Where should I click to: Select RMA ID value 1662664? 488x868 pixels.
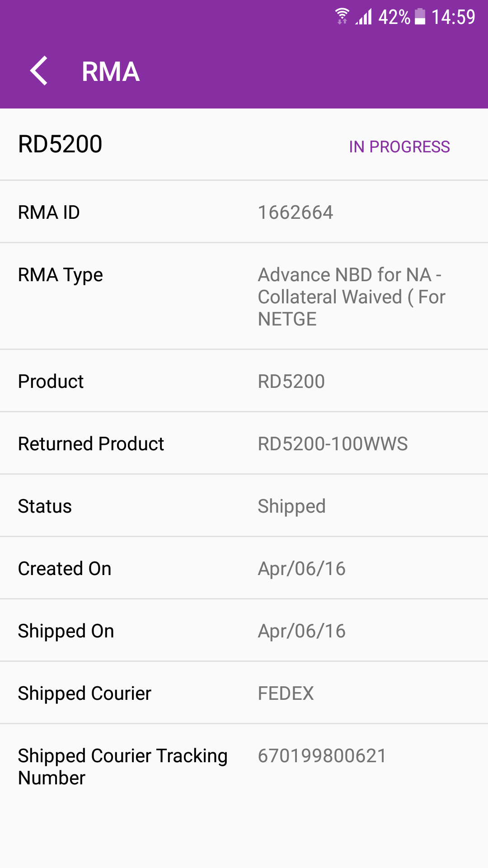tap(296, 212)
